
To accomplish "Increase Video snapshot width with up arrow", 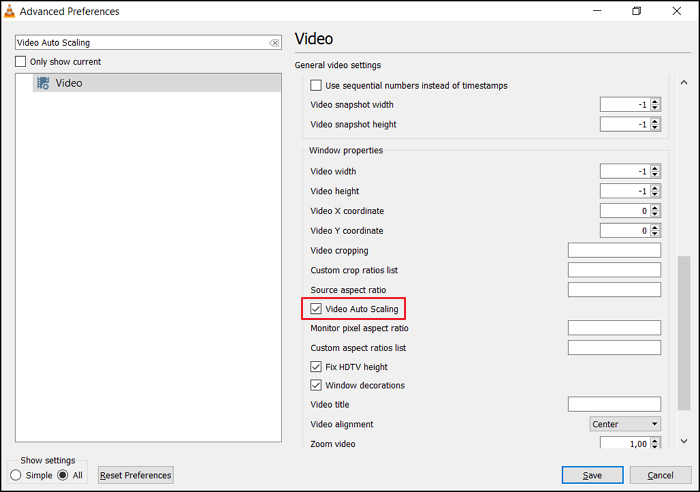I will click(655, 101).
